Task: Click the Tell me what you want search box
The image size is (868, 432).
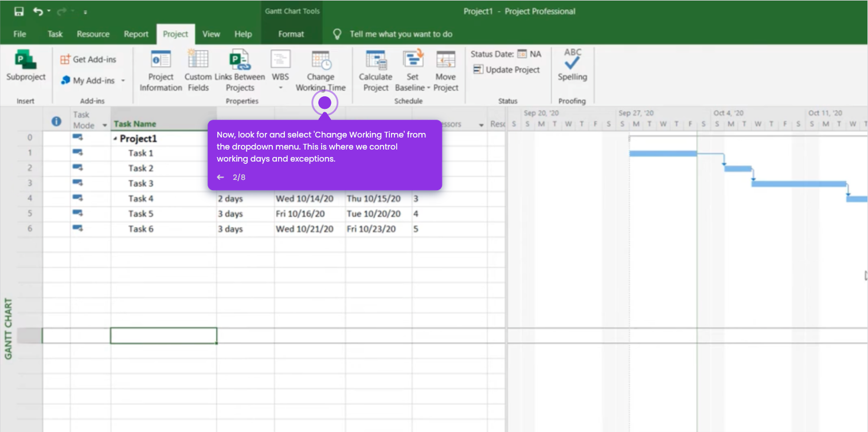Action: 401,34
